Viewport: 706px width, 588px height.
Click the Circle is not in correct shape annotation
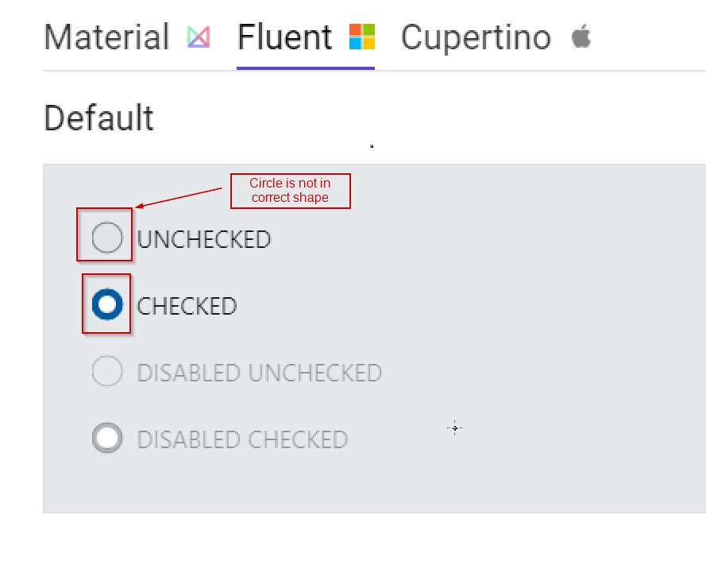(x=290, y=191)
